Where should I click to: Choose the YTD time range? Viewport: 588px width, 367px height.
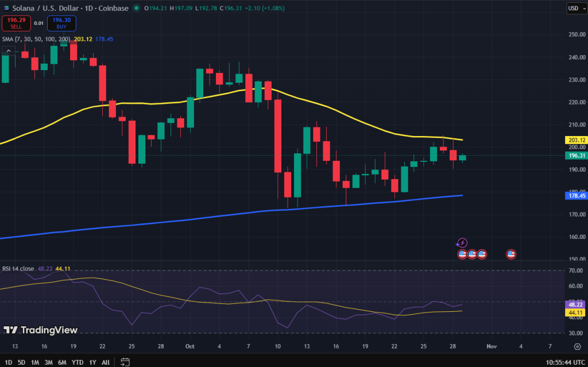(78, 362)
